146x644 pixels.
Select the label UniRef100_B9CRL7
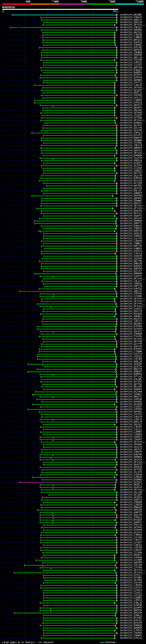(x=131, y=555)
